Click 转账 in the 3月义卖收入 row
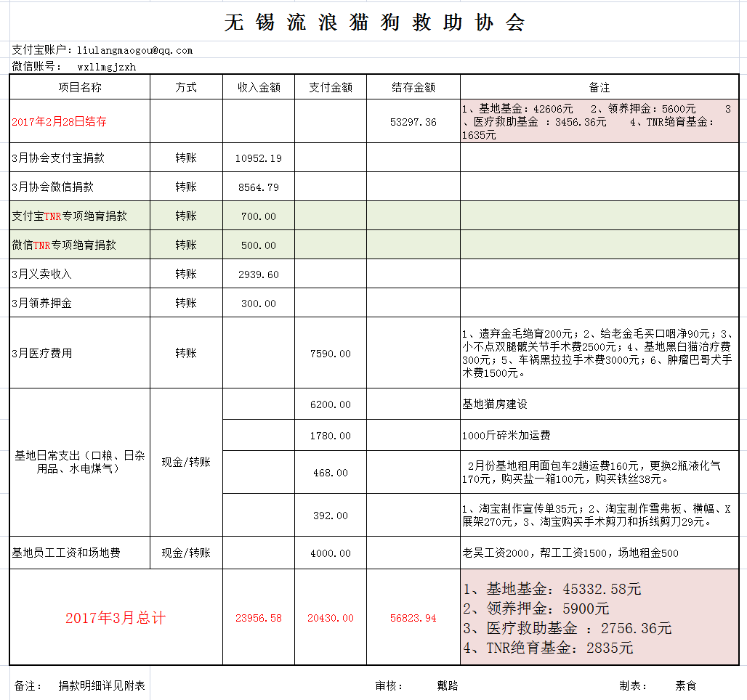This screenshot has height=700, width=747. coord(186,274)
